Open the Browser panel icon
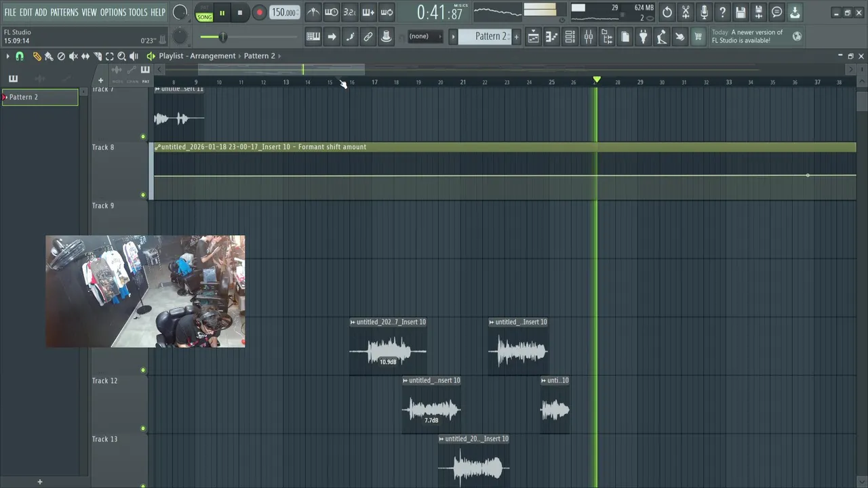The image size is (868, 488). pos(607,37)
